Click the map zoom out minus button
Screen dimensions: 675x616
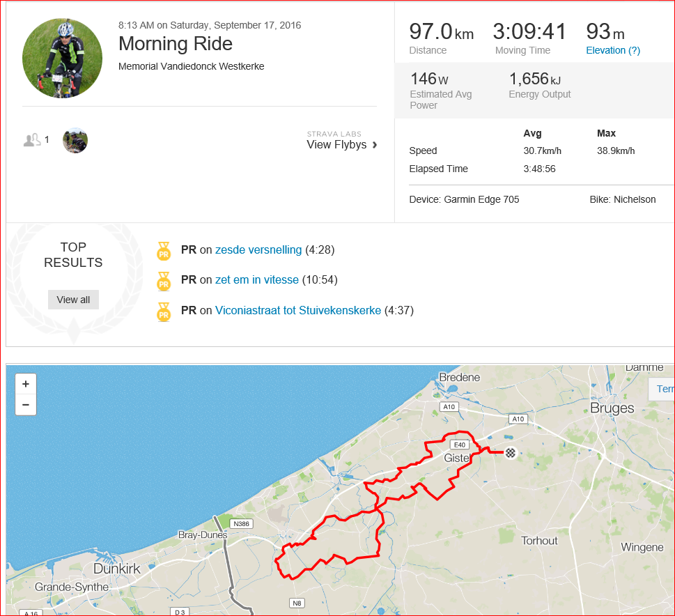(26, 405)
